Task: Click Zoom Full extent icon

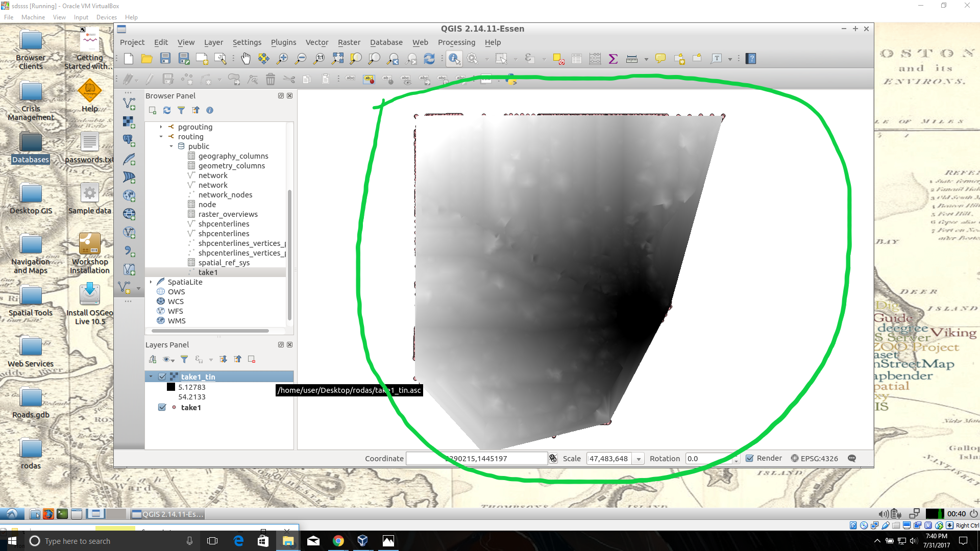Action: tap(337, 59)
